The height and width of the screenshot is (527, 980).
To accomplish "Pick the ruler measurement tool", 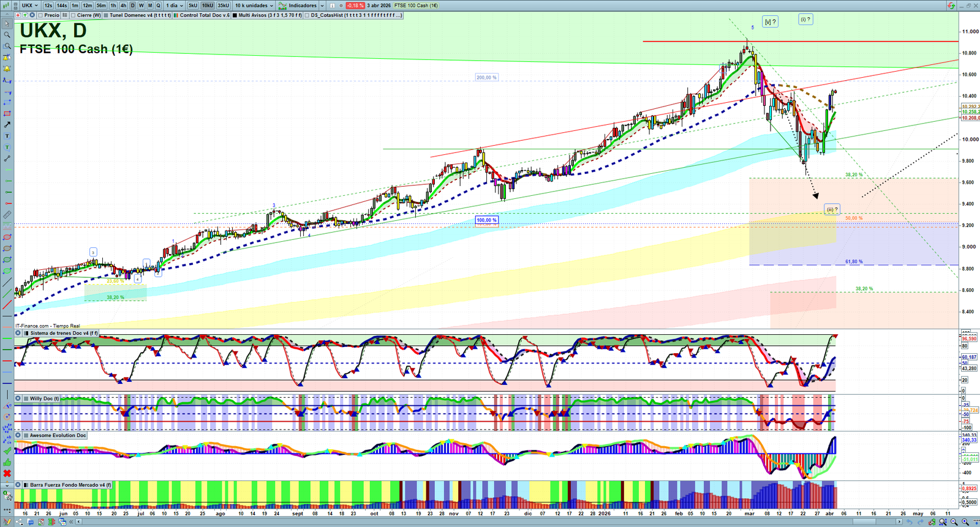I will (x=7, y=215).
